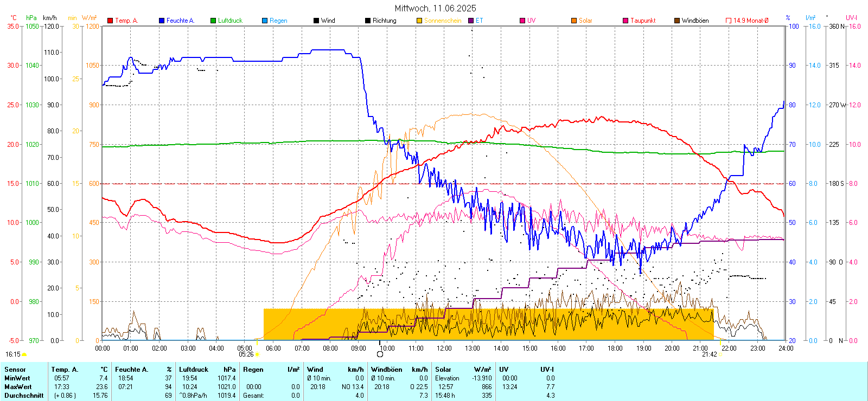Toggle the Taupunkt legend square
The height and width of the screenshot is (401, 868).
pyautogui.click(x=626, y=21)
